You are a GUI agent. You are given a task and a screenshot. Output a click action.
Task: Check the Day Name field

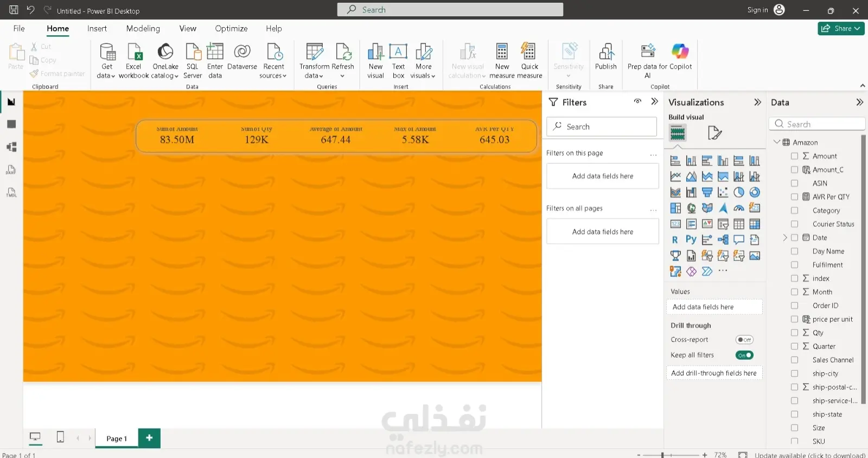click(x=794, y=251)
